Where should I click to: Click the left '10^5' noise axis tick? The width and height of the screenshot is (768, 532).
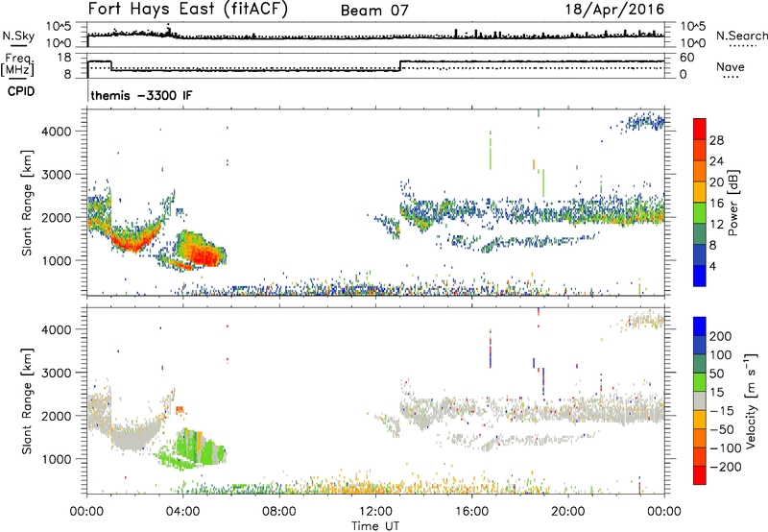point(59,26)
